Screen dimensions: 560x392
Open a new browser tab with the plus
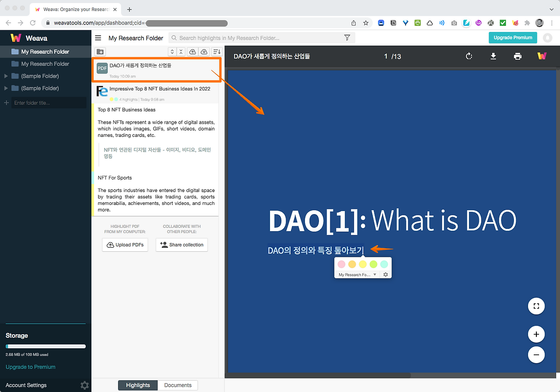click(129, 9)
